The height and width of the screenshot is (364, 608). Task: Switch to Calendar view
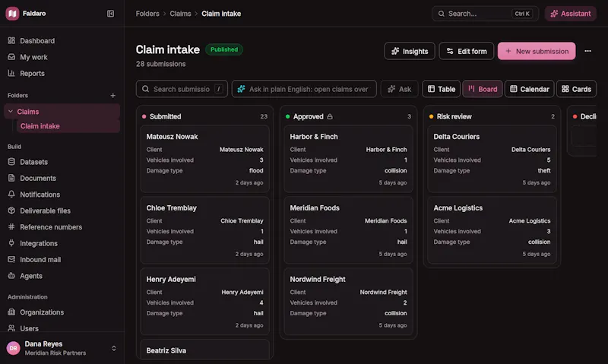529,89
